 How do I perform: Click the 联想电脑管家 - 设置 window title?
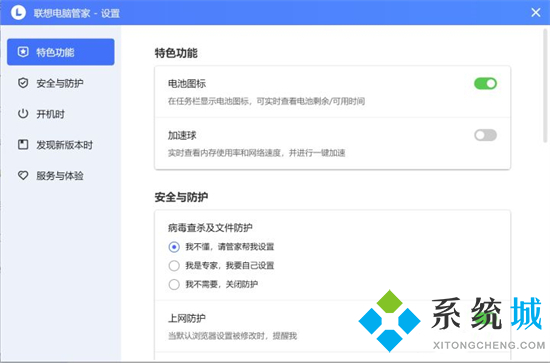tap(77, 13)
